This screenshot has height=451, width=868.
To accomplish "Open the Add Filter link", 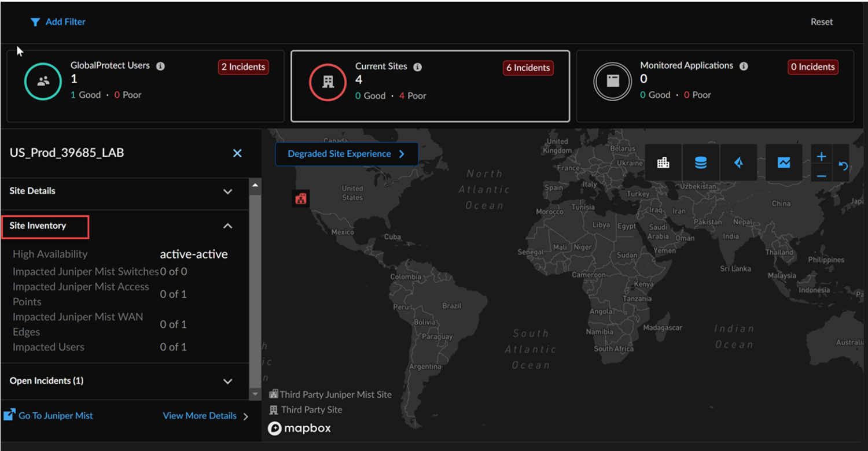I will [x=65, y=22].
